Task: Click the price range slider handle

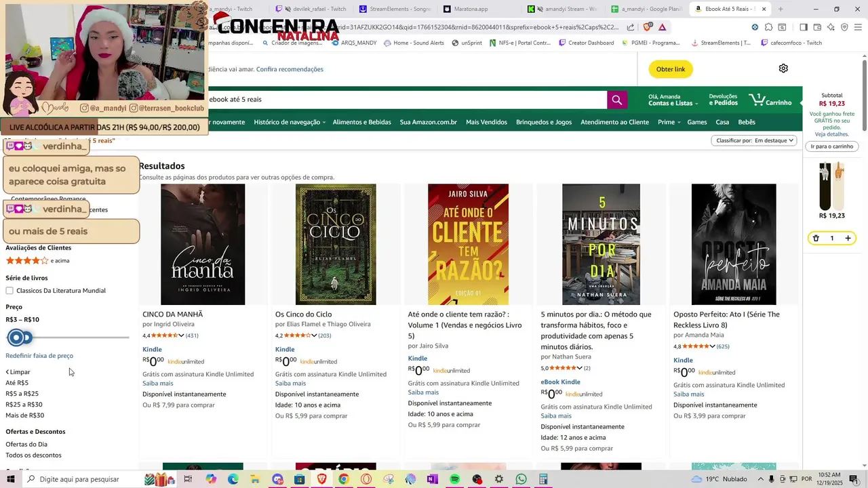Action: pyautogui.click(x=17, y=337)
